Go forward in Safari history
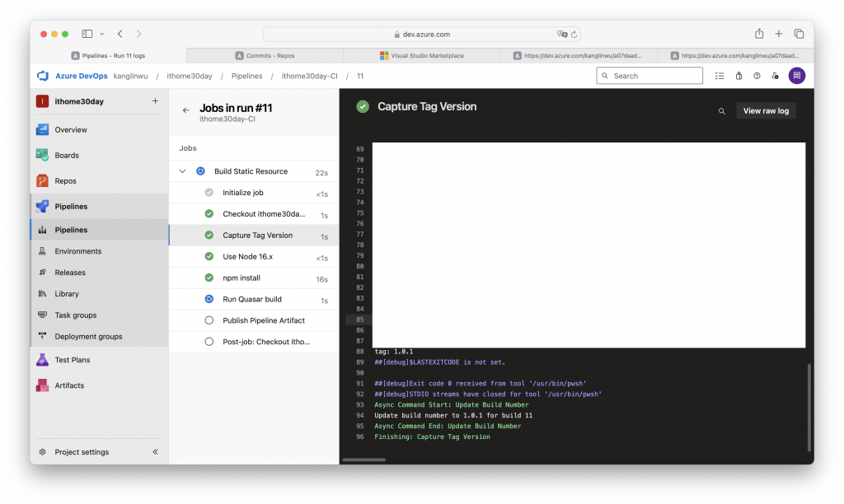The width and height of the screenshot is (844, 504). (138, 34)
